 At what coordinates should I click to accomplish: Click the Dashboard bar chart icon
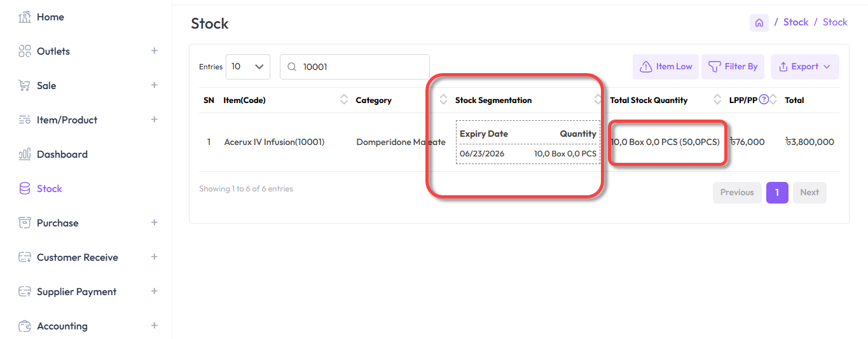pyautogui.click(x=25, y=155)
